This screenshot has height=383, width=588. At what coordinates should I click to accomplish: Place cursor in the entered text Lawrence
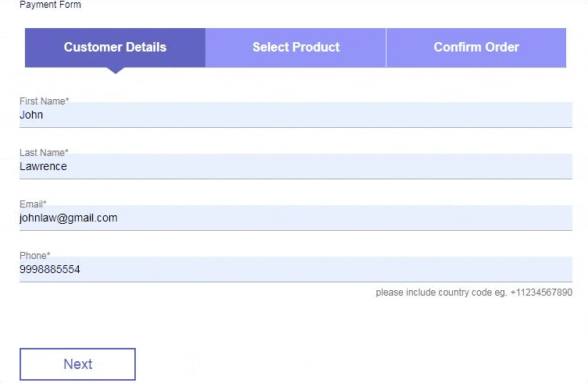point(43,167)
